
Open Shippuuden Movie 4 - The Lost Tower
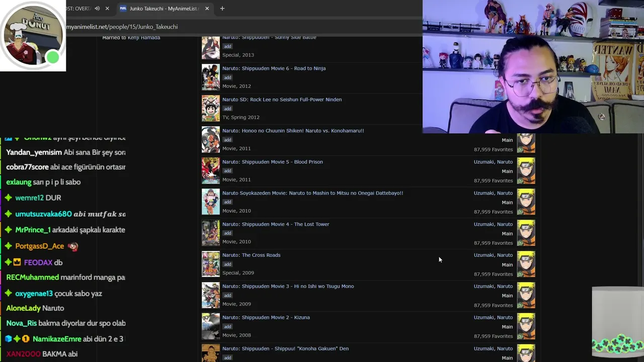tap(276, 224)
